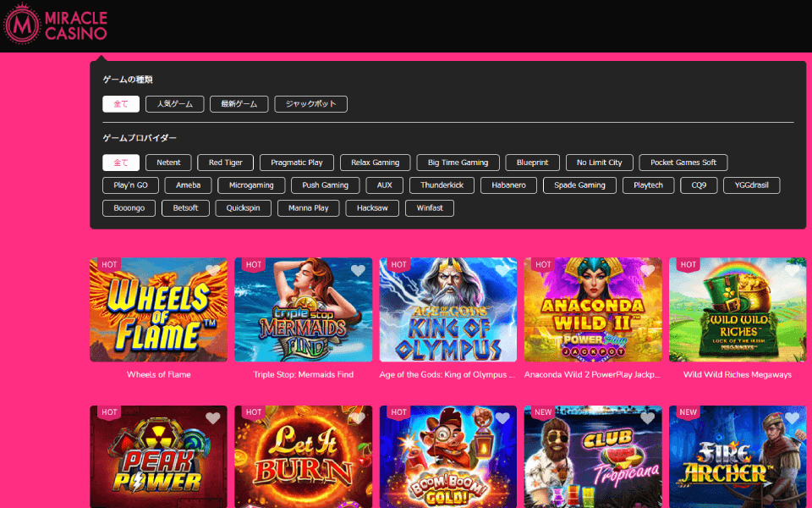
Task: Click 'Wild Wild Riches Megaways' title text
Action: 738,374
